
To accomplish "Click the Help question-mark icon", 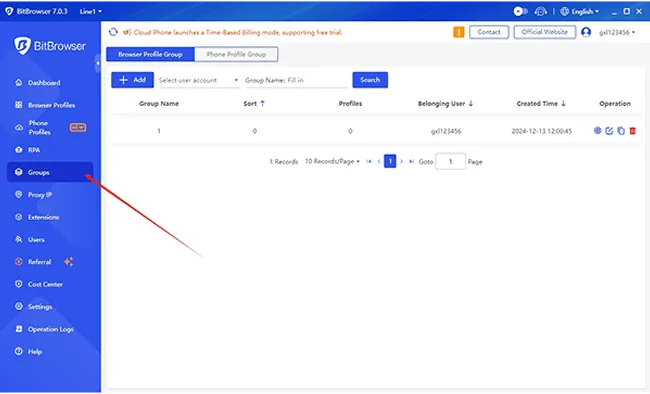I will click(x=19, y=351).
